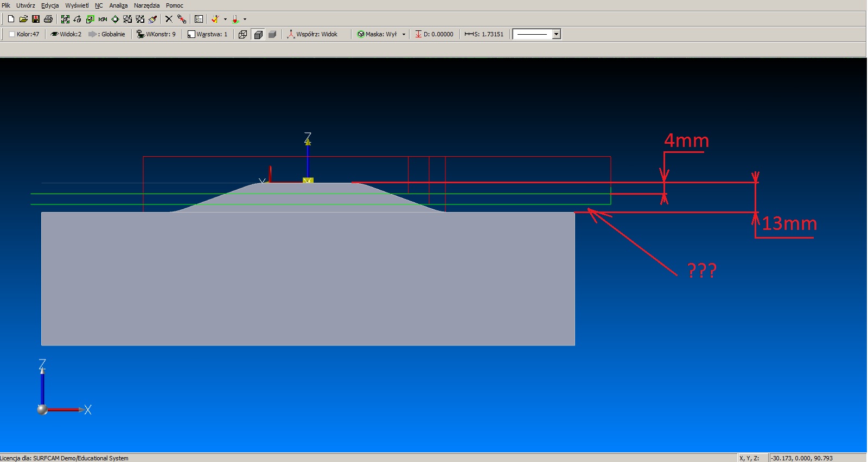Open a file using the folder icon
868x462 pixels.
(x=23, y=19)
